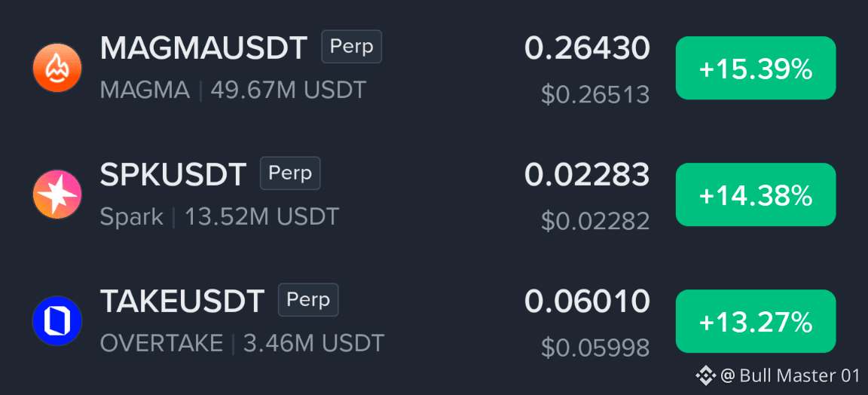
Task: Click the MAGMA flame coin icon
Action: 57,68
